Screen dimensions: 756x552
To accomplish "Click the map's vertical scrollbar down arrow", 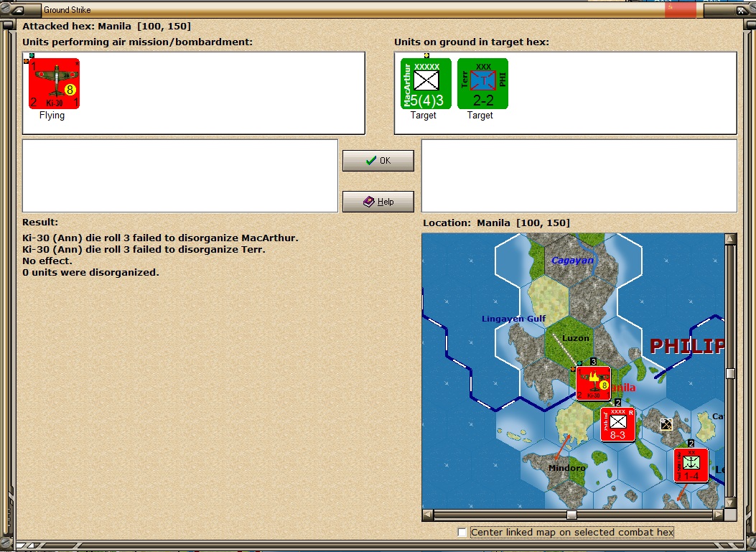I will 730,503.
